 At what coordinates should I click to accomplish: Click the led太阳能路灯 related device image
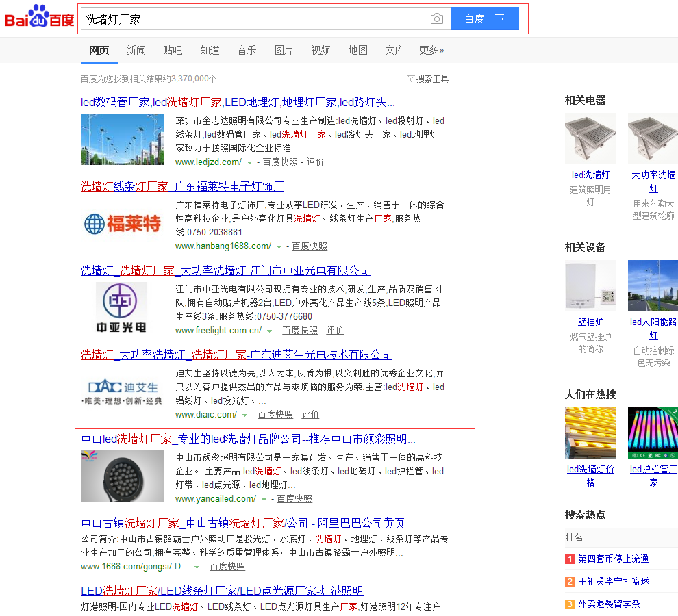click(x=653, y=285)
